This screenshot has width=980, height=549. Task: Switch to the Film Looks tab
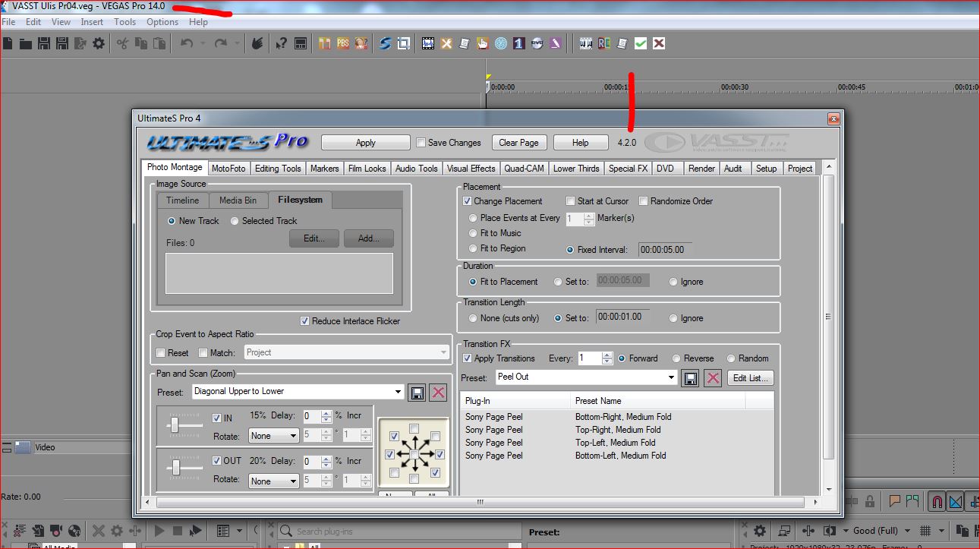367,169
